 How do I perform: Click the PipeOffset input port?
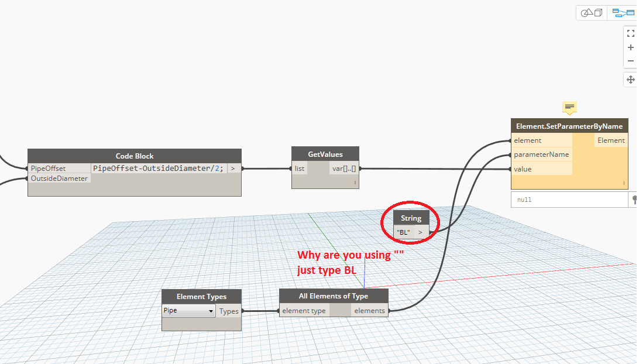(60, 169)
